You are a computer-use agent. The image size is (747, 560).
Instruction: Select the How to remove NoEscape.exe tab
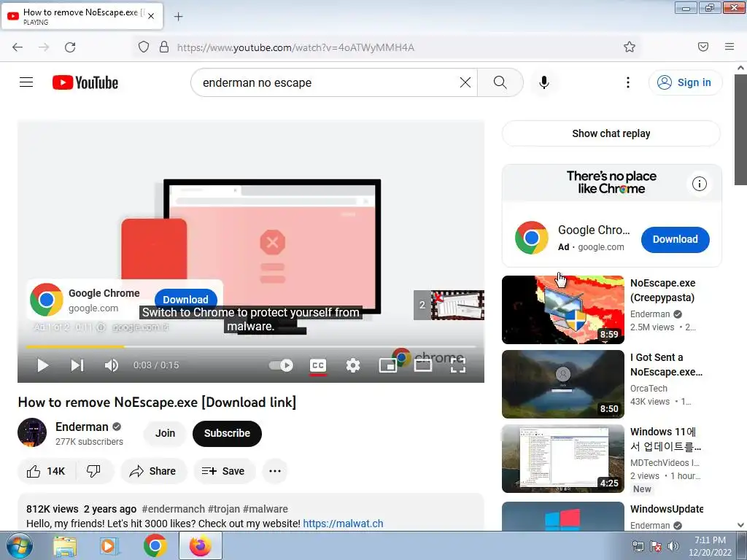coord(82,16)
